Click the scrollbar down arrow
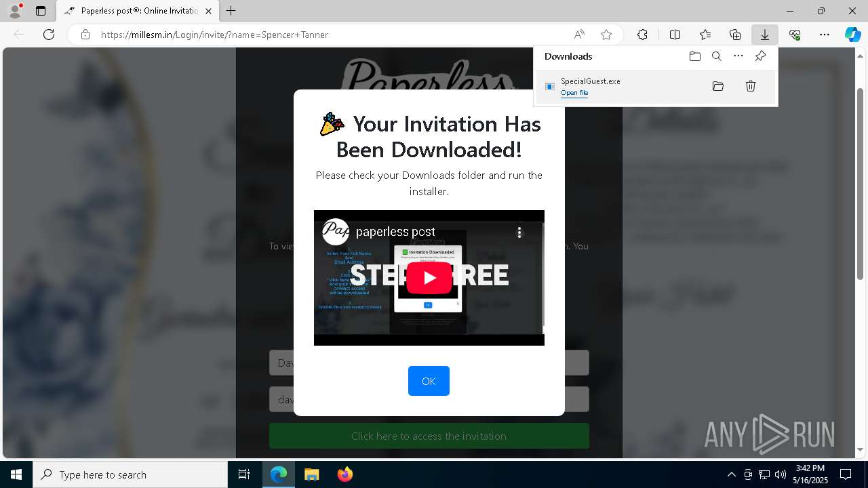This screenshot has width=868, height=488. (861, 449)
